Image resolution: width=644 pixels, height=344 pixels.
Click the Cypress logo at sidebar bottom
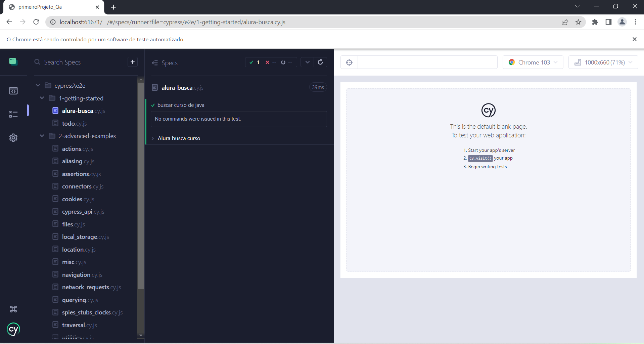[x=13, y=329]
